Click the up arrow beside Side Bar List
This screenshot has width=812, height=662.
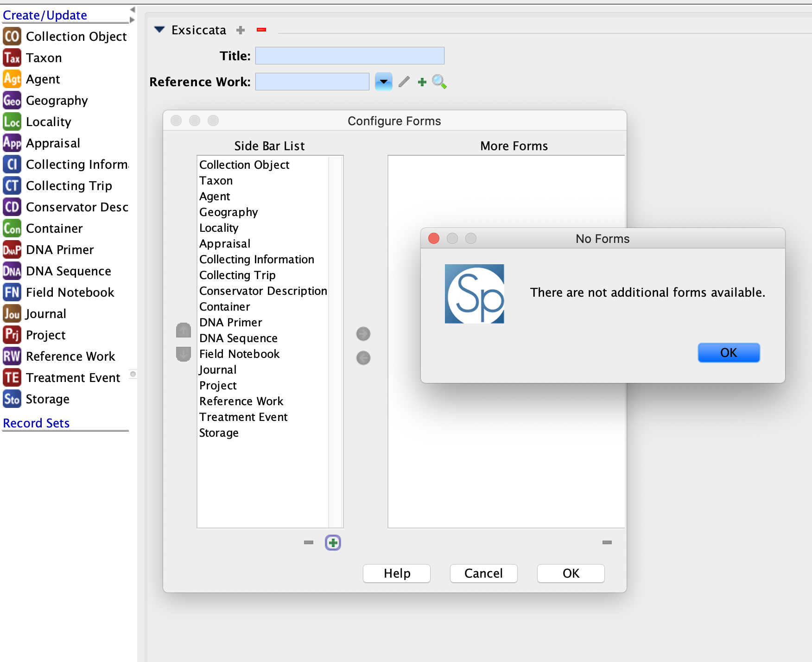click(x=183, y=330)
